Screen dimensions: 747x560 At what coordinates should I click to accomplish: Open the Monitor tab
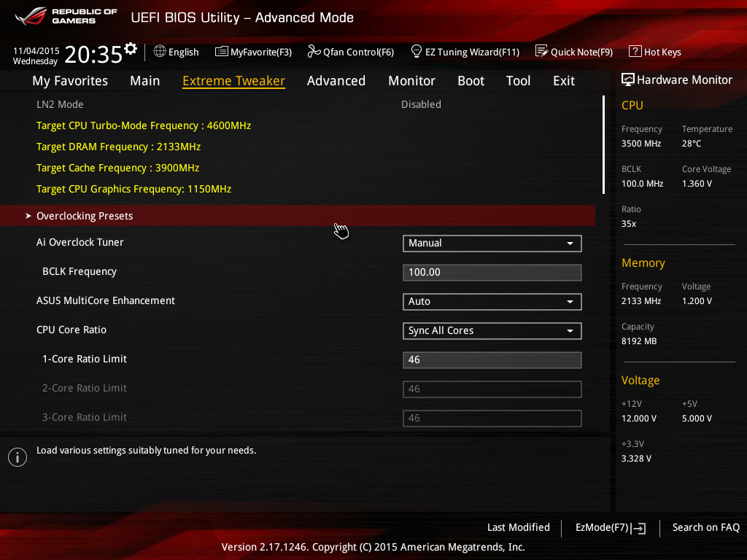pos(411,81)
